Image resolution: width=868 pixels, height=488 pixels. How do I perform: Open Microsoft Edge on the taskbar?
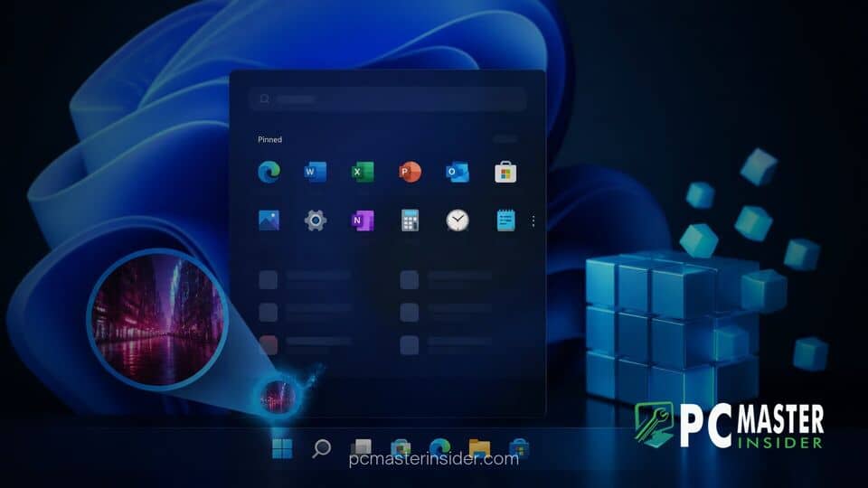(440, 447)
